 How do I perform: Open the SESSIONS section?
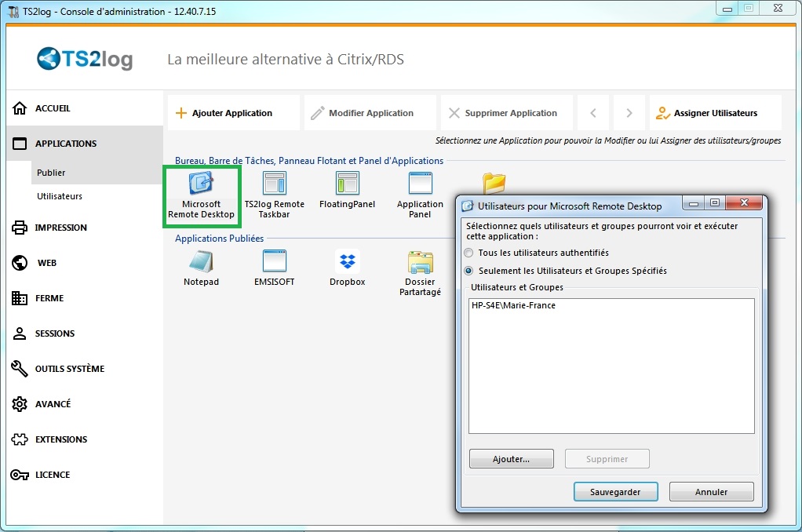(85, 333)
